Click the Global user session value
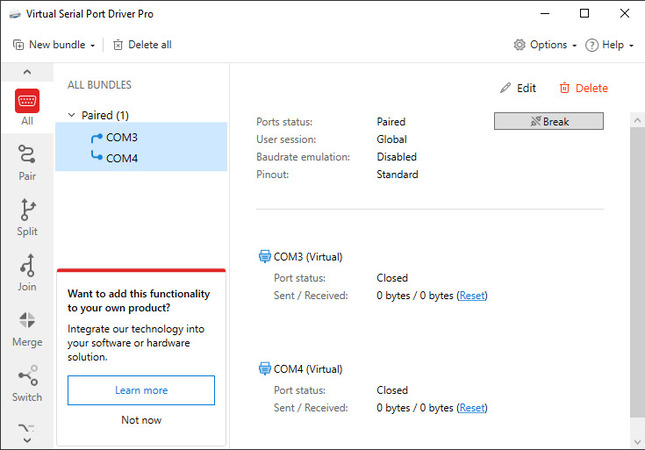The width and height of the screenshot is (645, 450). [x=392, y=139]
